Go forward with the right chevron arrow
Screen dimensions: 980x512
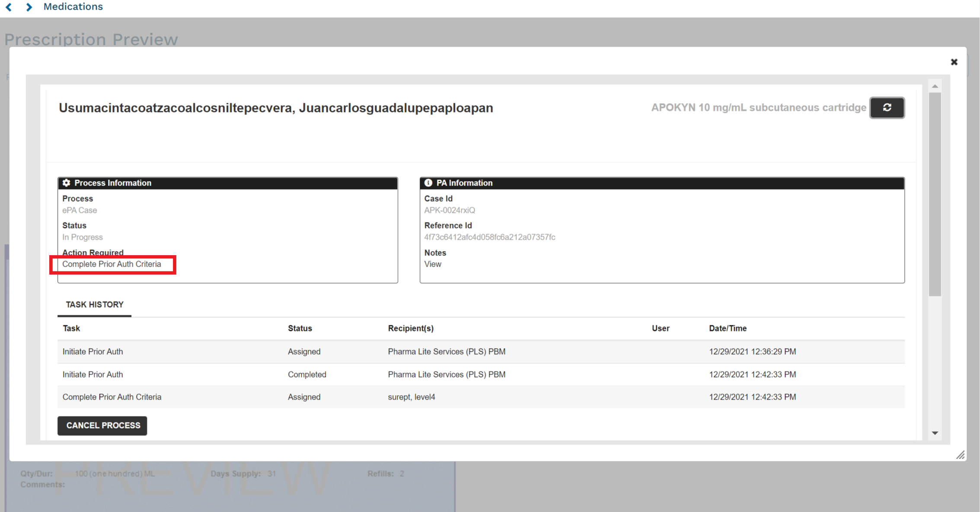[29, 7]
